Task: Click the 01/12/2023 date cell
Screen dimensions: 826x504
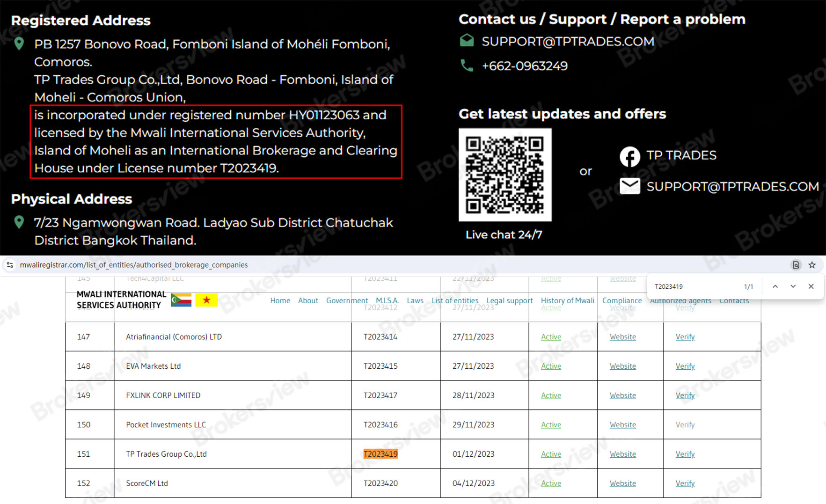Action: coord(473,454)
